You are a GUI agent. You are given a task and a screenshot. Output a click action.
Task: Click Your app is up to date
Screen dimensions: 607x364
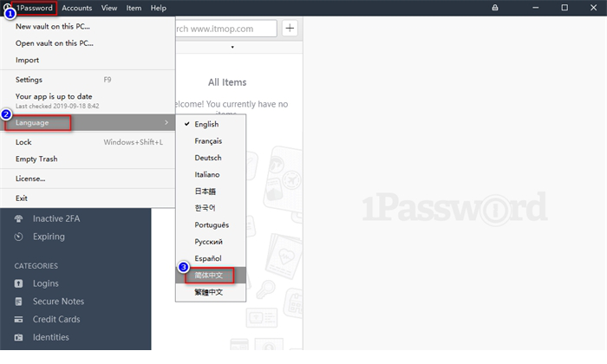tap(88, 101)
